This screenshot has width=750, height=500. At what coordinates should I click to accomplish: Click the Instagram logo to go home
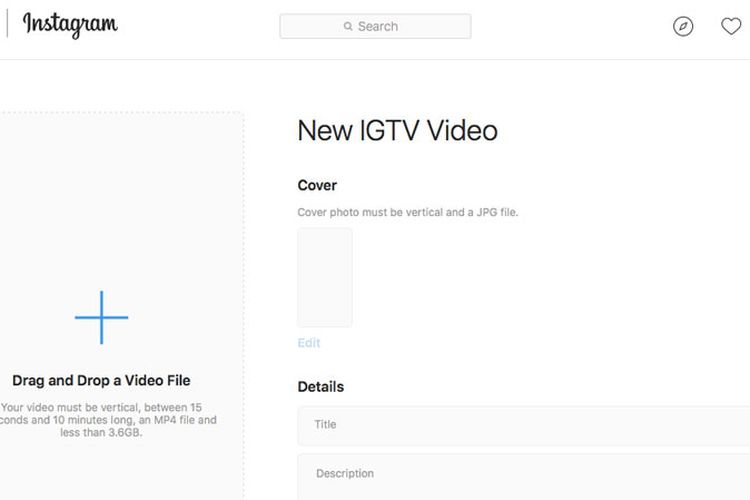[70, 25]
